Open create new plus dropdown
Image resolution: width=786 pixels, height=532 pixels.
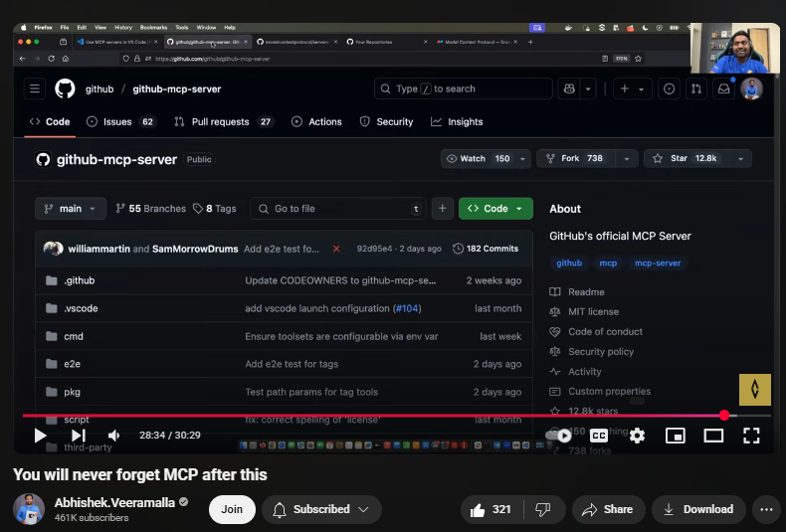(x=632, y=89)
